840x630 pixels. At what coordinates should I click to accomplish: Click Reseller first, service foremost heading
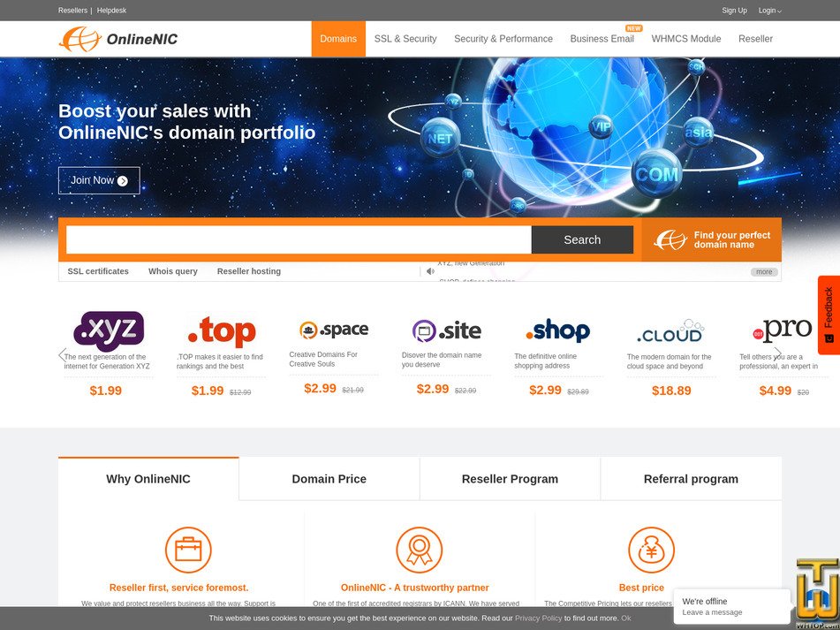179,588
